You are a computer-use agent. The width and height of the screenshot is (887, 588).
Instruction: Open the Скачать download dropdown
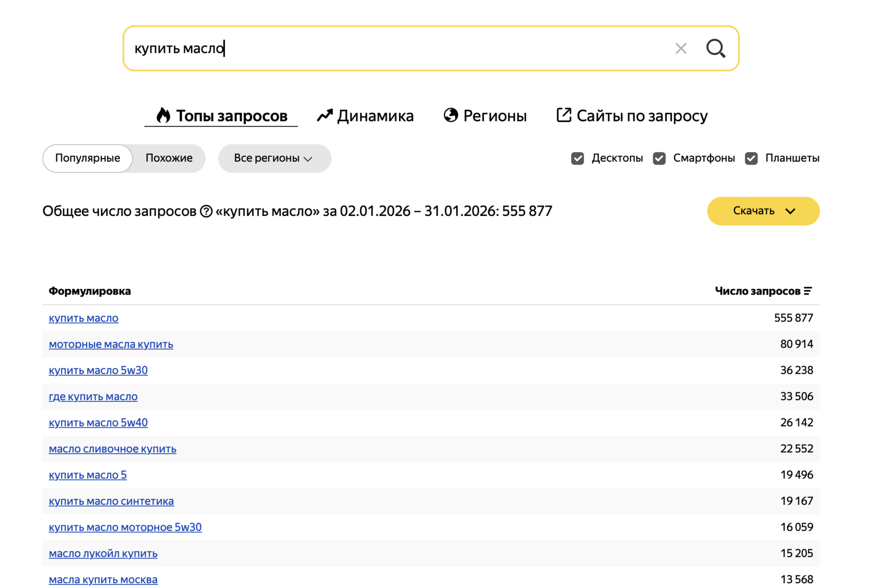[x=763, y=211]
